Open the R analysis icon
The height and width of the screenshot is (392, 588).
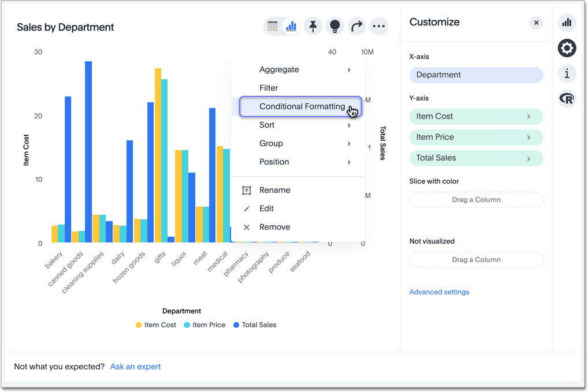567,99
